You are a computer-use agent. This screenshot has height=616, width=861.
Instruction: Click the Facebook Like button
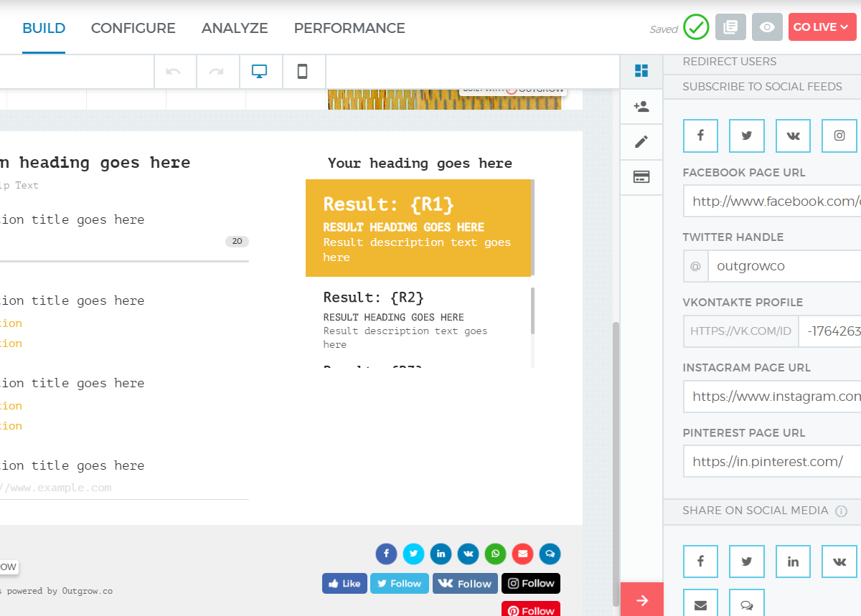344,584
